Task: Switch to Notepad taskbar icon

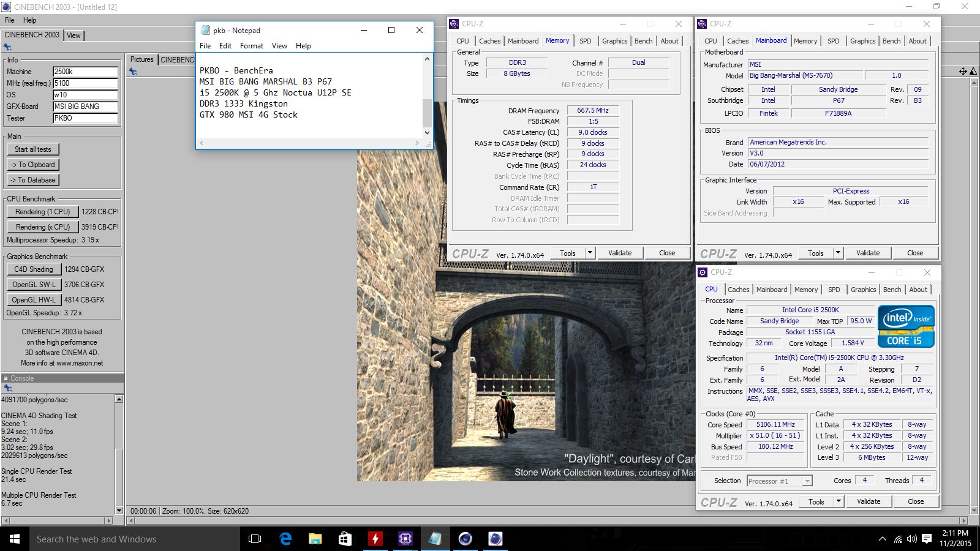Action: 435,539
